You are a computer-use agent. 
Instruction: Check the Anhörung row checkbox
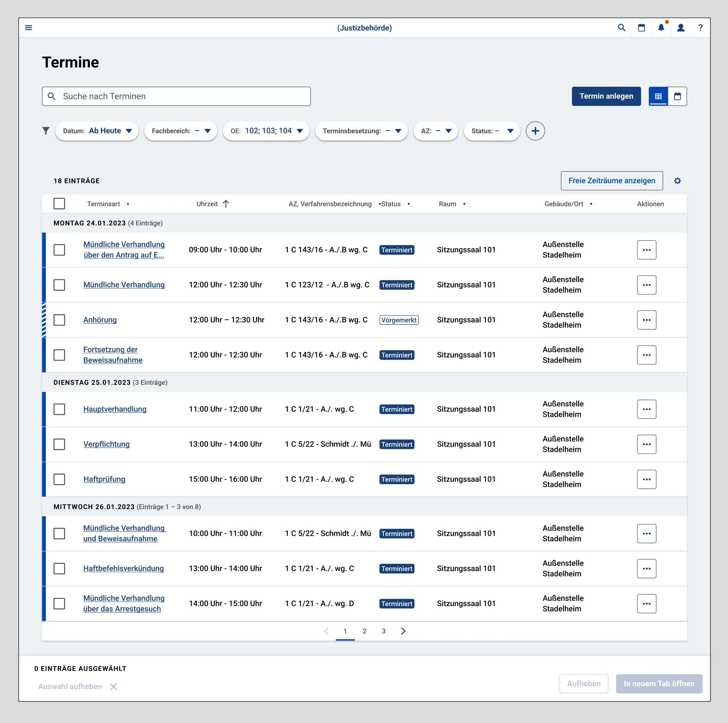[x=59, y=320]
